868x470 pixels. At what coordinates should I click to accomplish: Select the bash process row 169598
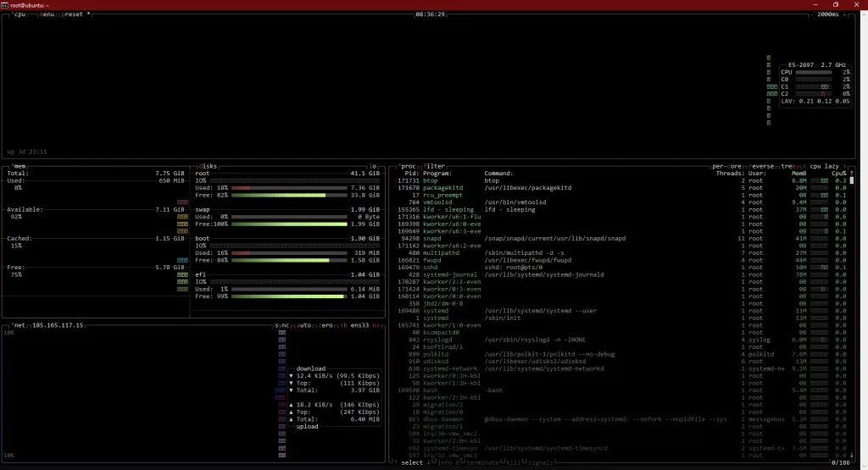[x=622, y=390]
